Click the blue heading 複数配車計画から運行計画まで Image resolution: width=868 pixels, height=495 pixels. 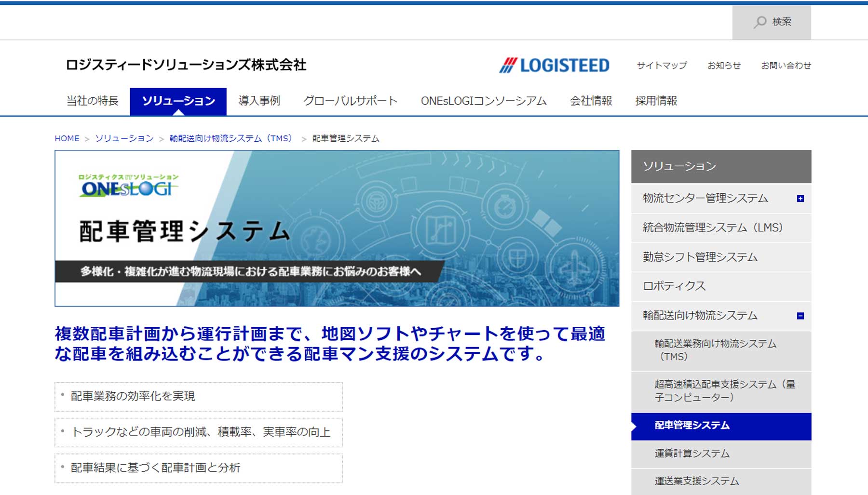(330, 344)
